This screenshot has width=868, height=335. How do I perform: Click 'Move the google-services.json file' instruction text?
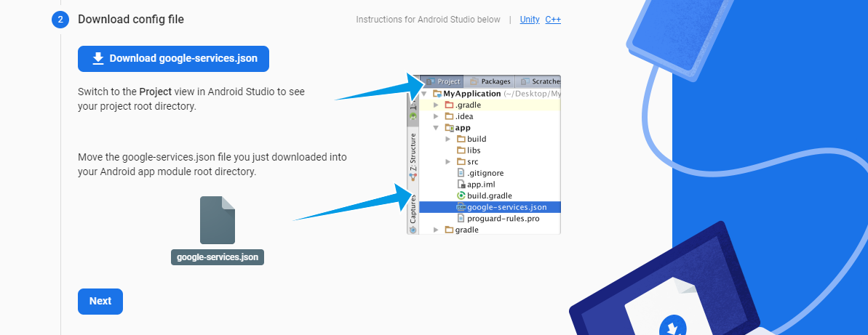coord(212,164)
